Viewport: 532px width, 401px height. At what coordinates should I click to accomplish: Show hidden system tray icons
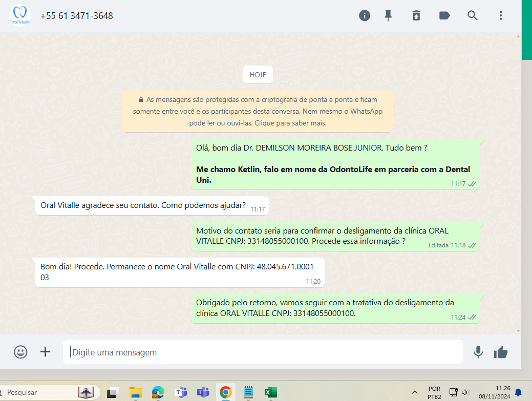[x=415, y=392]
